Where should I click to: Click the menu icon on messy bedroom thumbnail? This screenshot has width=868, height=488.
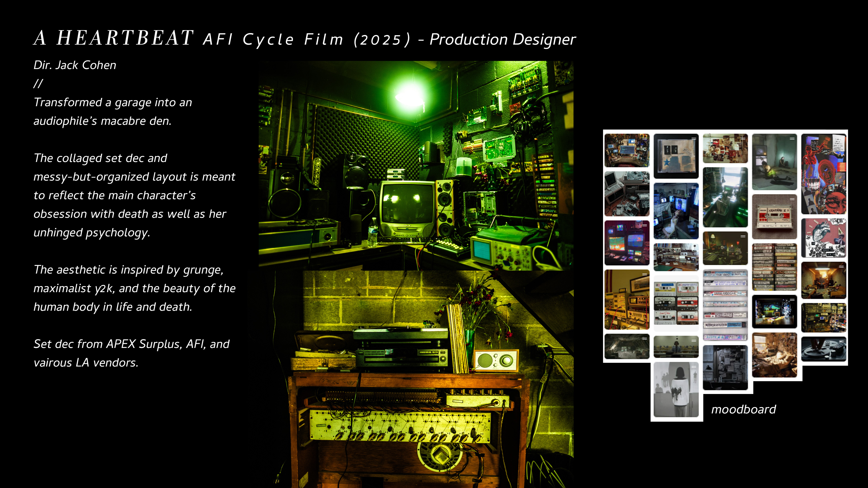[x=792, y=338]
